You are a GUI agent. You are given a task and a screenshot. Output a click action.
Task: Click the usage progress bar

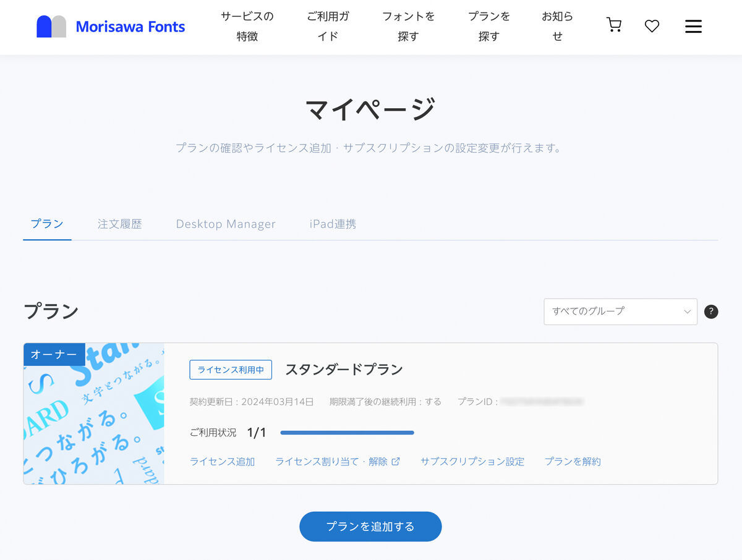click(347, 433)
